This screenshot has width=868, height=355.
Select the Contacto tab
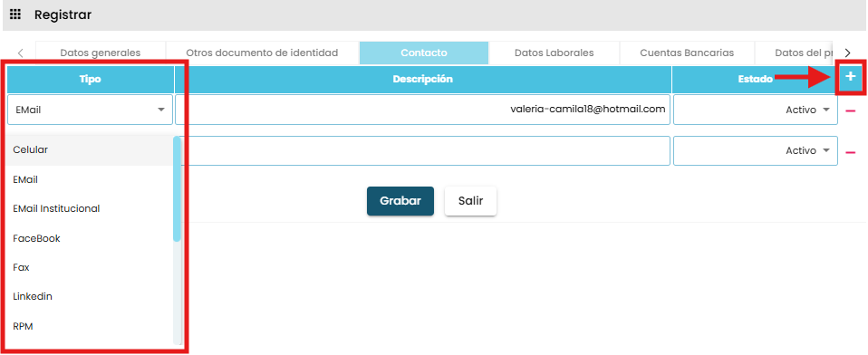coord(423,53)
